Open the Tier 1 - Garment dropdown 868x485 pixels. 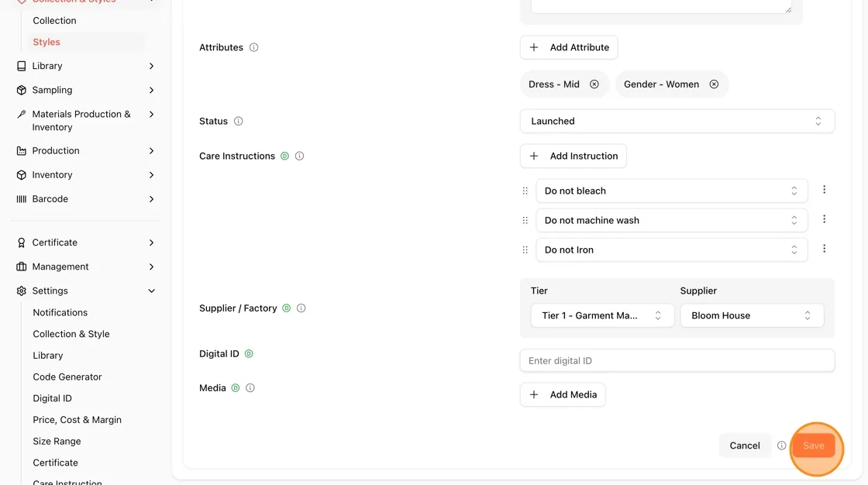point(602,315)
